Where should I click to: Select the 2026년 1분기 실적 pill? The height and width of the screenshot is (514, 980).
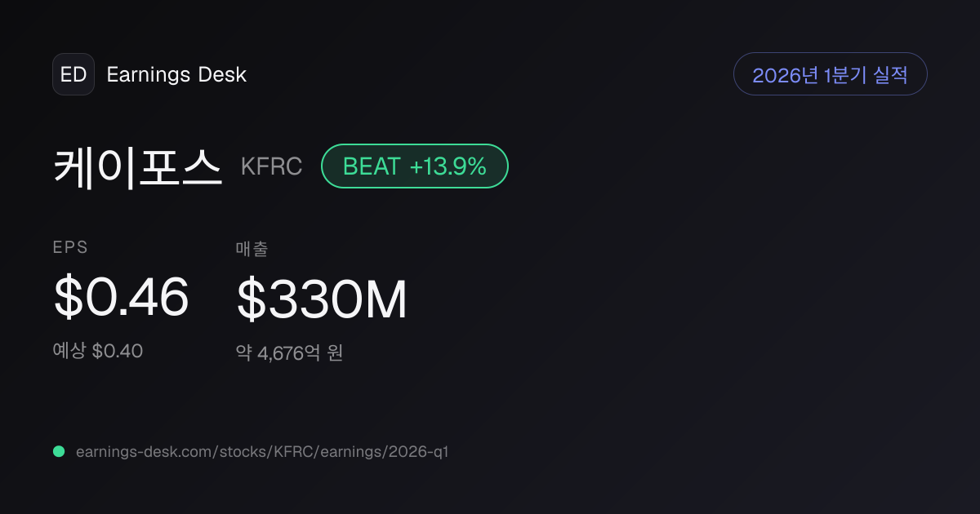pos(831,74)
